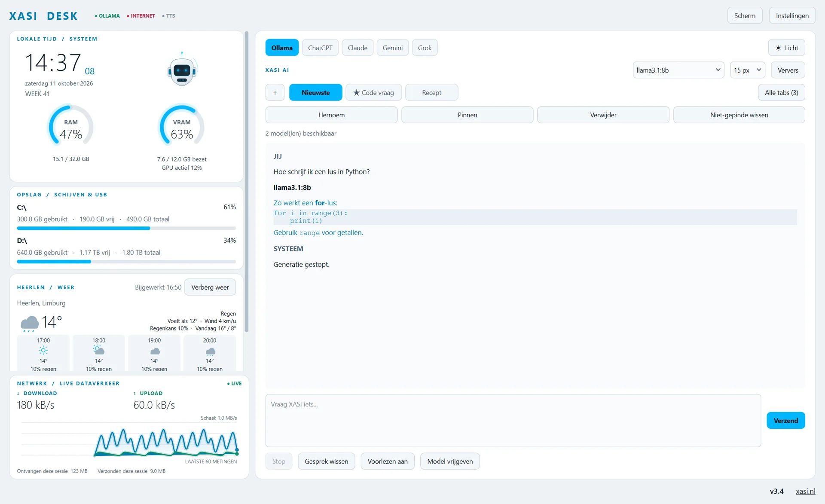Switch to the Claude provider tab

coord(357,48)
